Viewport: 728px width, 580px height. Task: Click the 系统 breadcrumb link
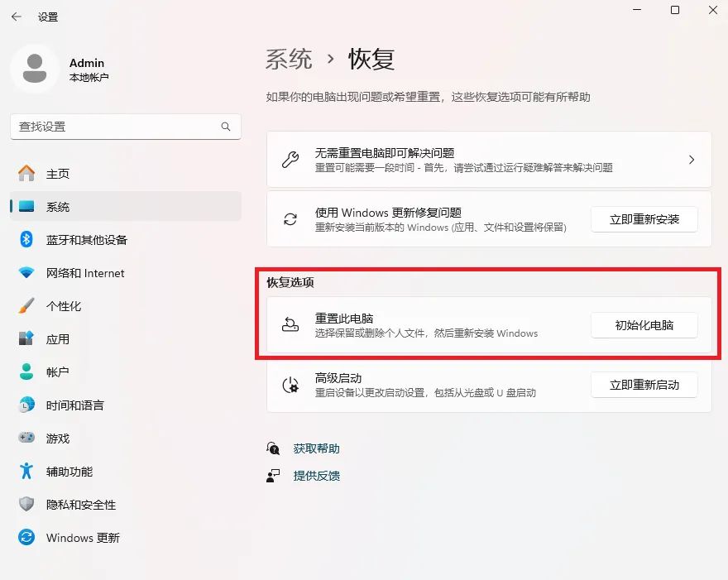(289, 59)
